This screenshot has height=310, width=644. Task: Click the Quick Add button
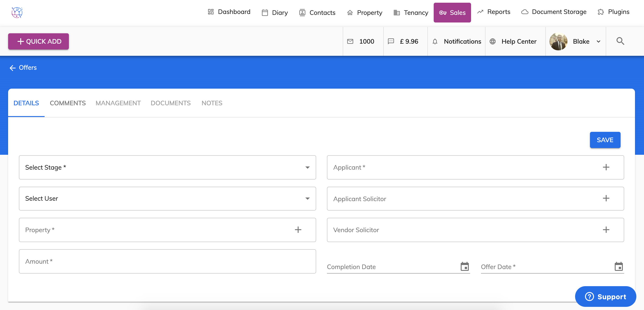39,41
